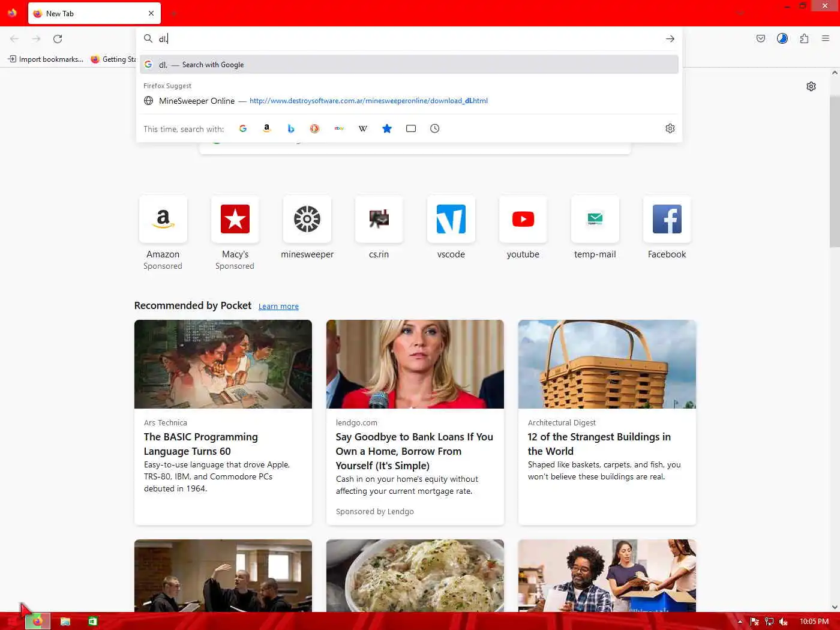Select 'dl. — Search with Google' suggestion
Image resolution: width=840 pixels, height=630 pixels.
point(409,65)
